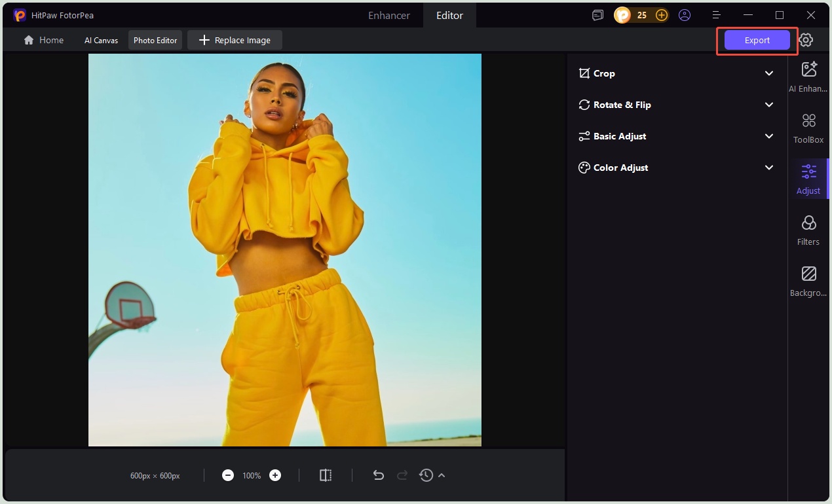This screenshot has width=832, height=504.
Task: Open the user account icon
Action: [685, 14]
